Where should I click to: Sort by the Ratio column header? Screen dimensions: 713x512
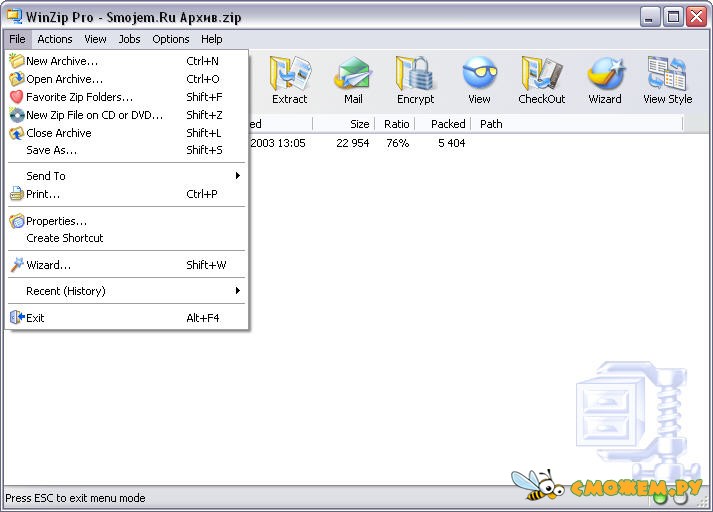tap(395, 124)
